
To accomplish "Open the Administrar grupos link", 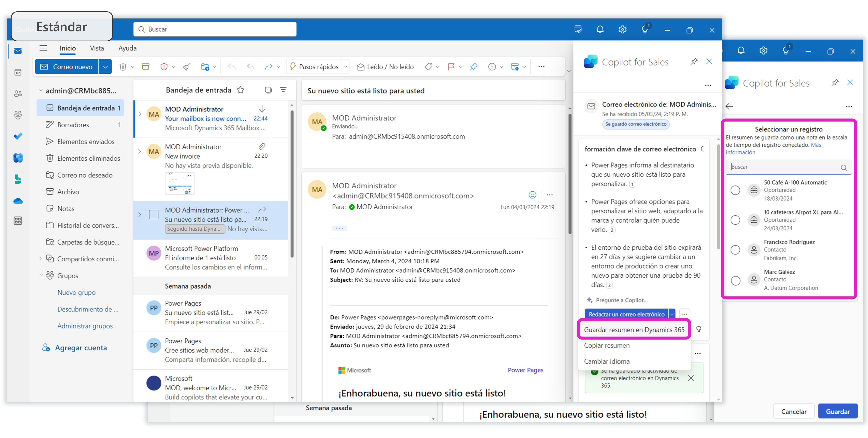I will click(x=85, y=326).
